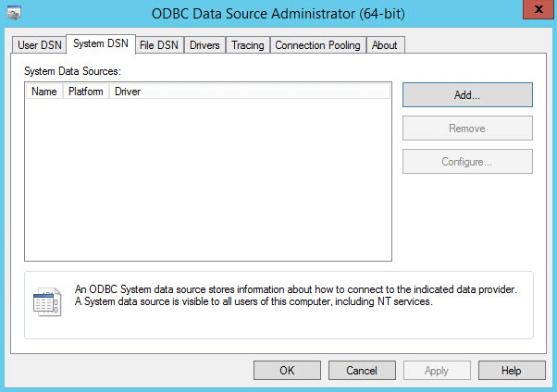Viewport: 557px width, 392px height.
Task: Switch to the User DSN tab
Action: coord(39,45)
